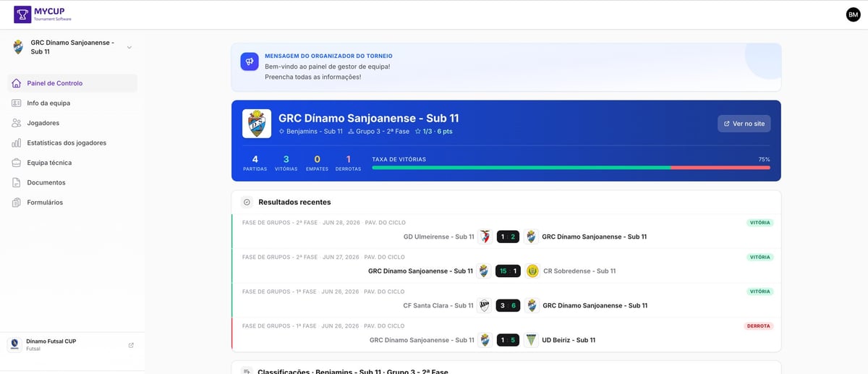Image resolution: width=868 pixels, height=374 pixels.
Task: Open Painel de Controlo
Action: click(72, 83)
